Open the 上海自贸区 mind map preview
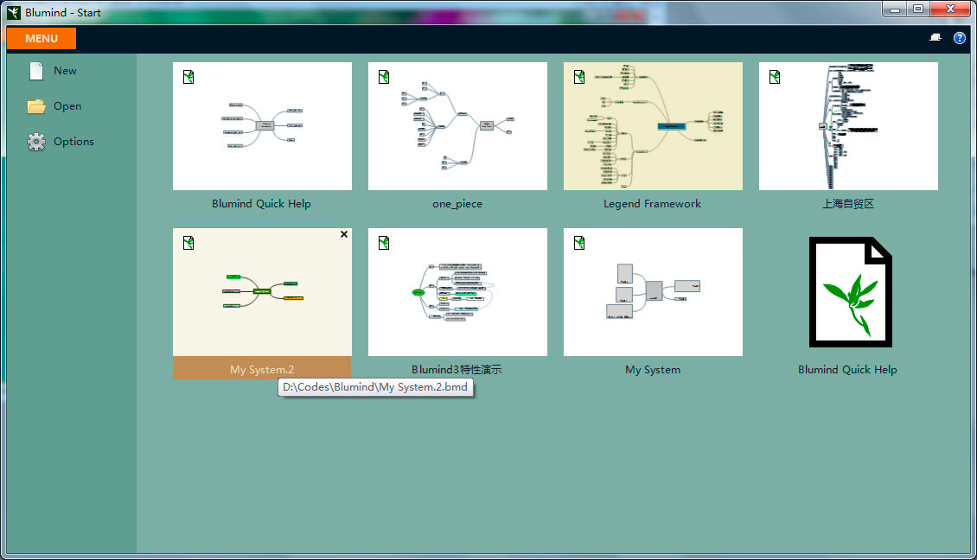 point(849,126)
